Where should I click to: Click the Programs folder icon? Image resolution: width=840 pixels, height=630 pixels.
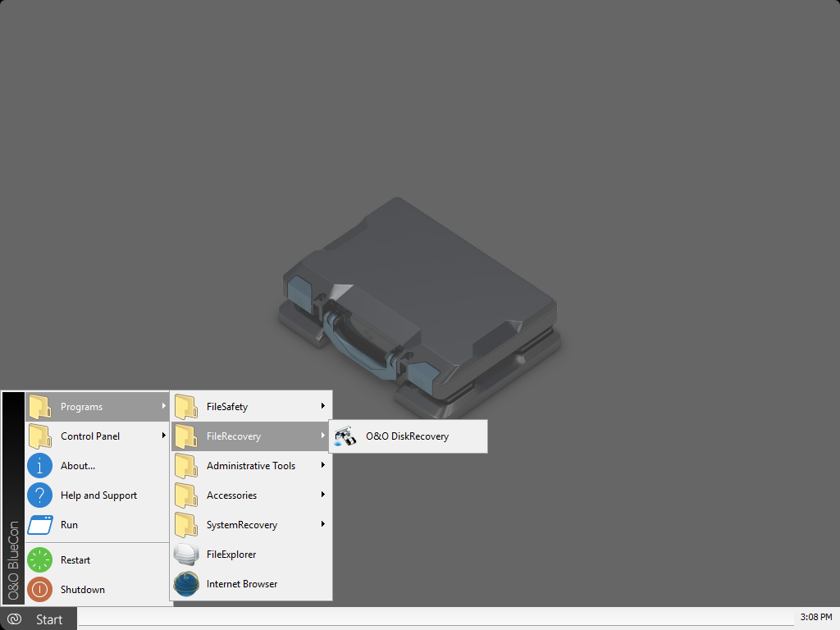(x=39, y=407)
